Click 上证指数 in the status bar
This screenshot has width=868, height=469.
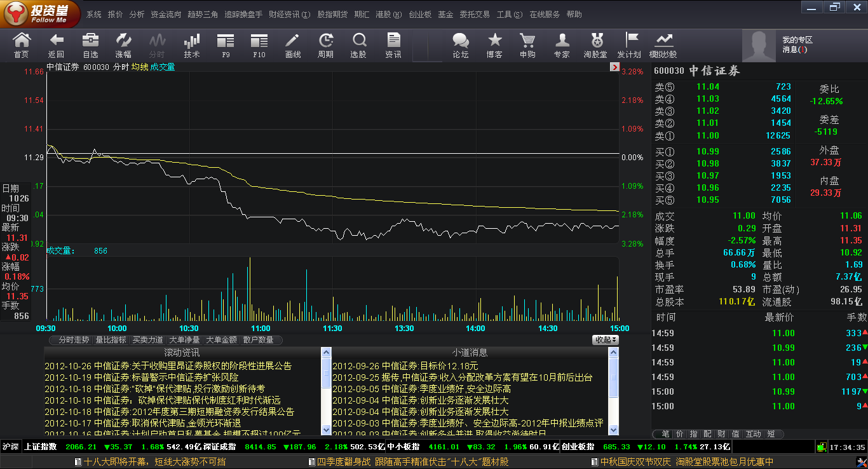[41, 447]
